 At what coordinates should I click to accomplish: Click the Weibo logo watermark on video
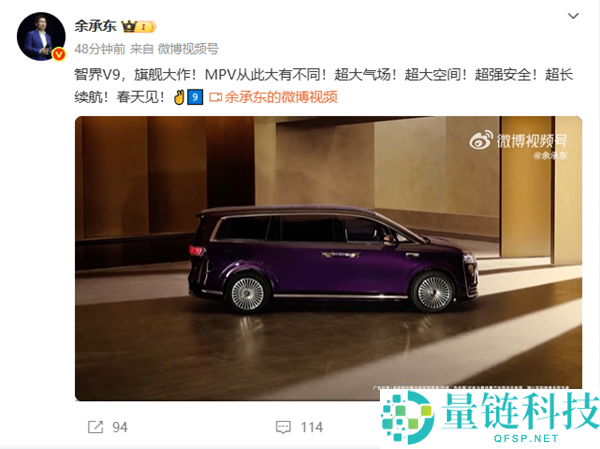481,140
